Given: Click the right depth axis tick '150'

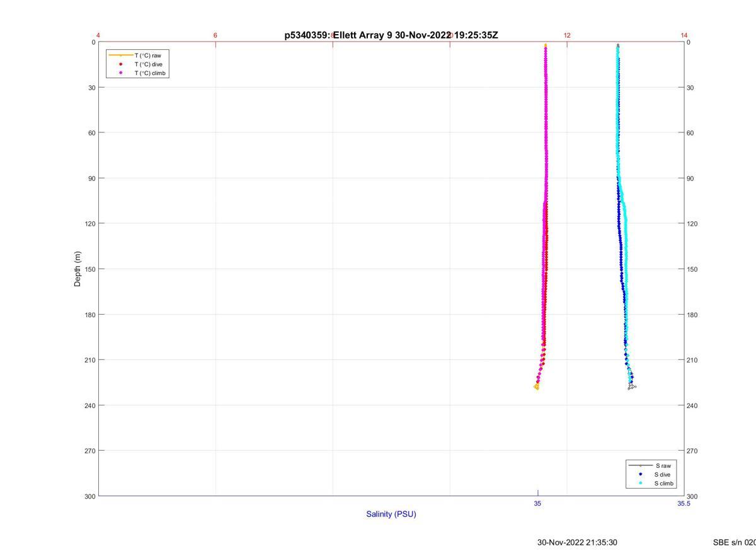Looking at the screenshot, I should (x=692, y=269).
